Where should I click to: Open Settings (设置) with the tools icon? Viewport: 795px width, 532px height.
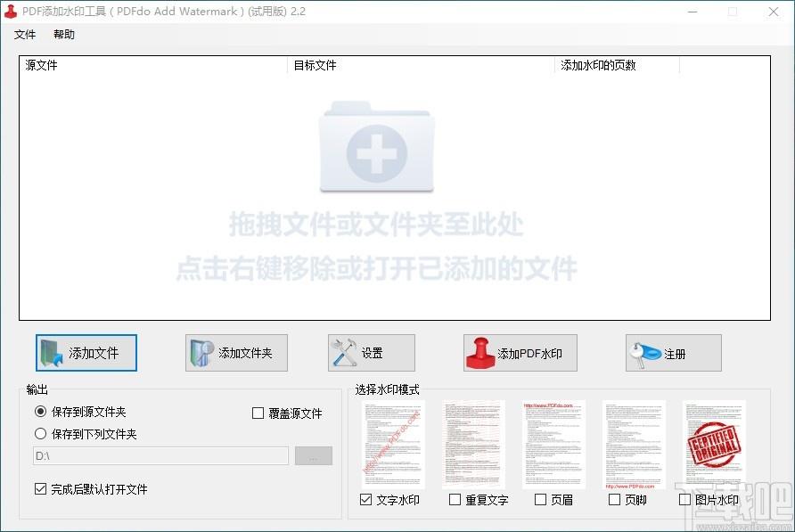pos(371,353)
